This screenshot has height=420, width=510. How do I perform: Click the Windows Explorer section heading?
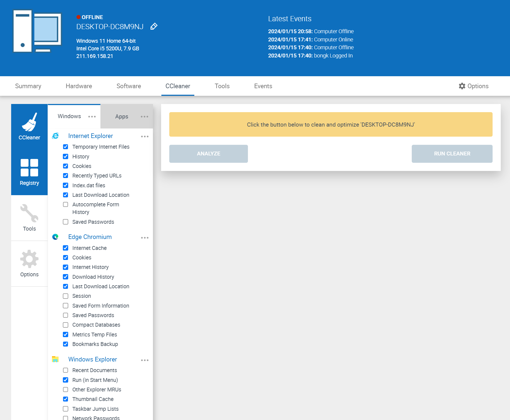(x=93, y=359)
